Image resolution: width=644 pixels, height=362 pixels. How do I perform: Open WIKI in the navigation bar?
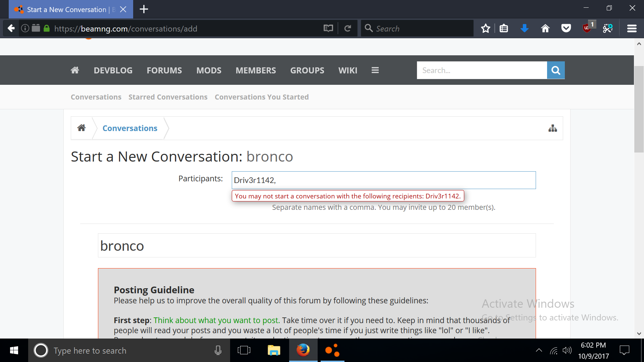[348, 70]
